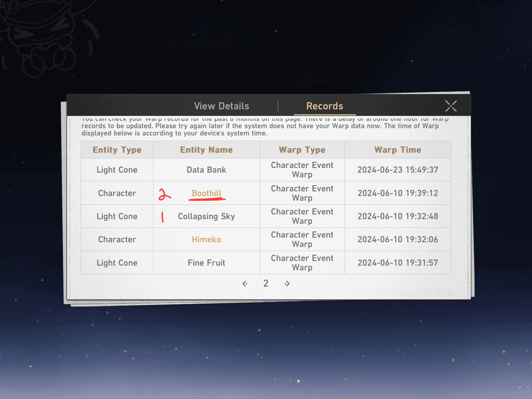
Task: Click Character Event Warp in Himeko row
Action: (302, 240)
